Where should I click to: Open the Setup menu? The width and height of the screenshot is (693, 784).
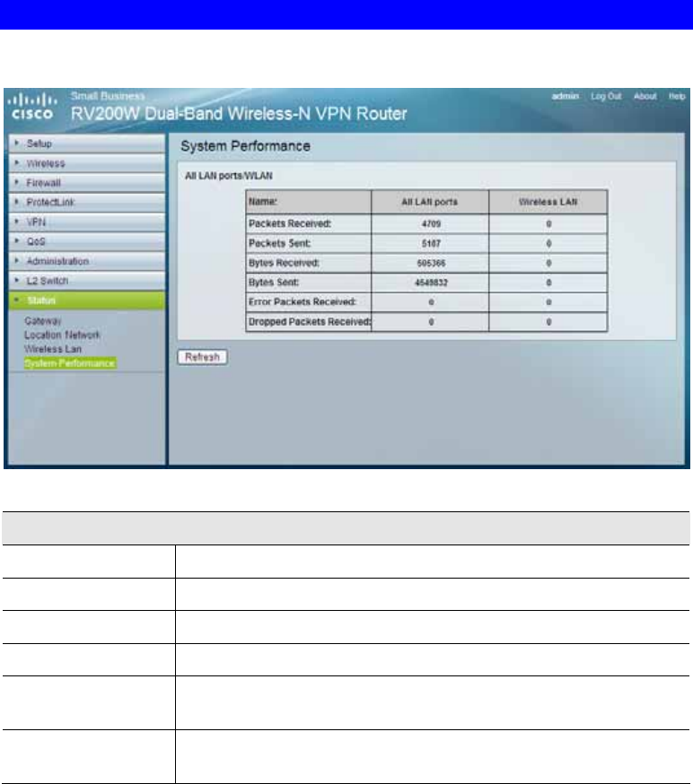[86, 144]
